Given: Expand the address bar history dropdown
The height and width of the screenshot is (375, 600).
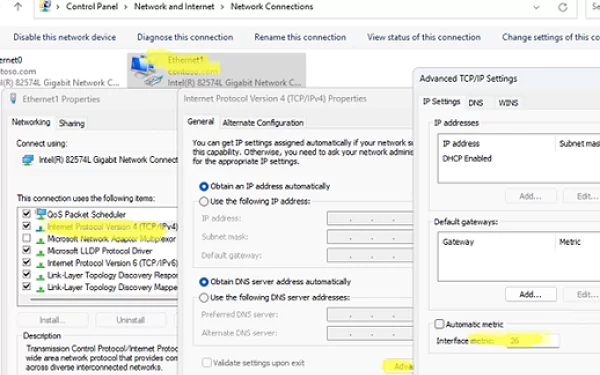Looking at the screenshot, I should point(536,7).
